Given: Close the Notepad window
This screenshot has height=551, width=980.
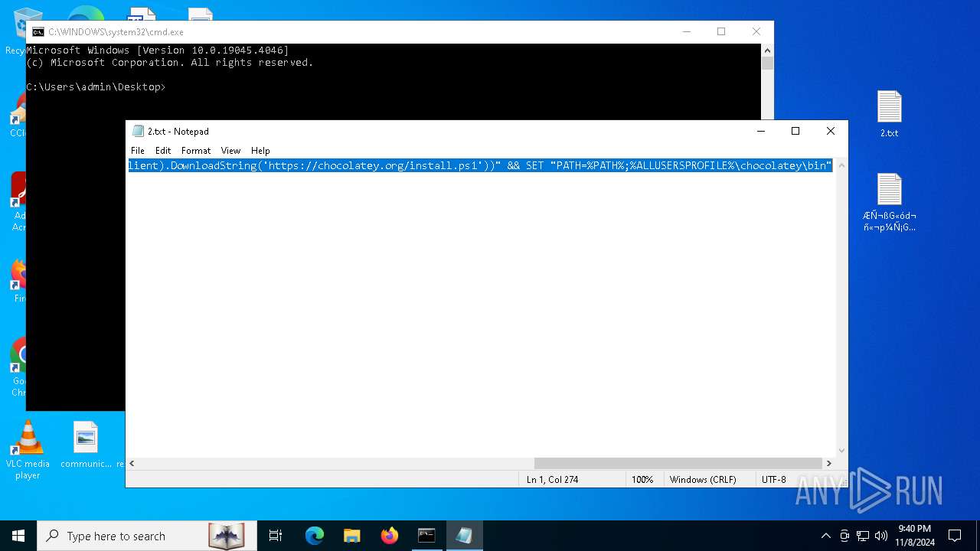Looking at the screenshot, I should 831,131.
